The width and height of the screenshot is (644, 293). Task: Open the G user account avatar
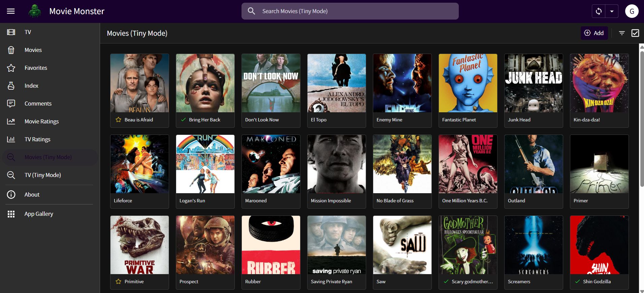click(632, 11)
